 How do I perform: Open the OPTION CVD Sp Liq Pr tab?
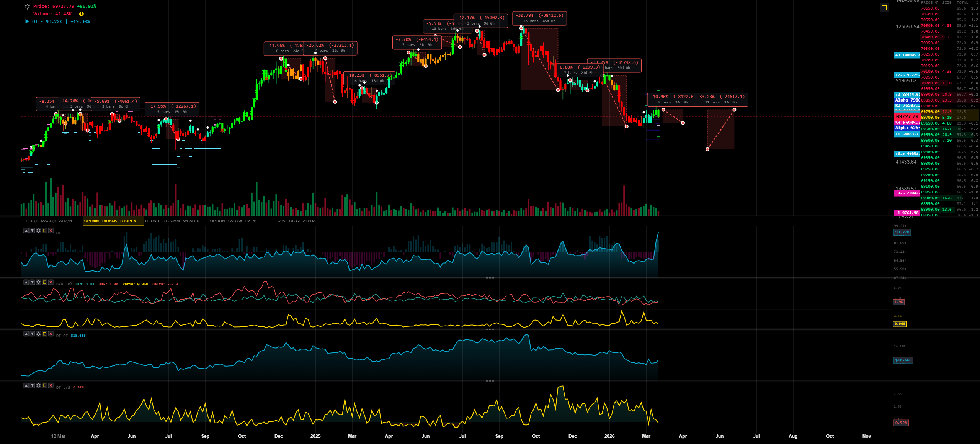click(x=235, y=221)
